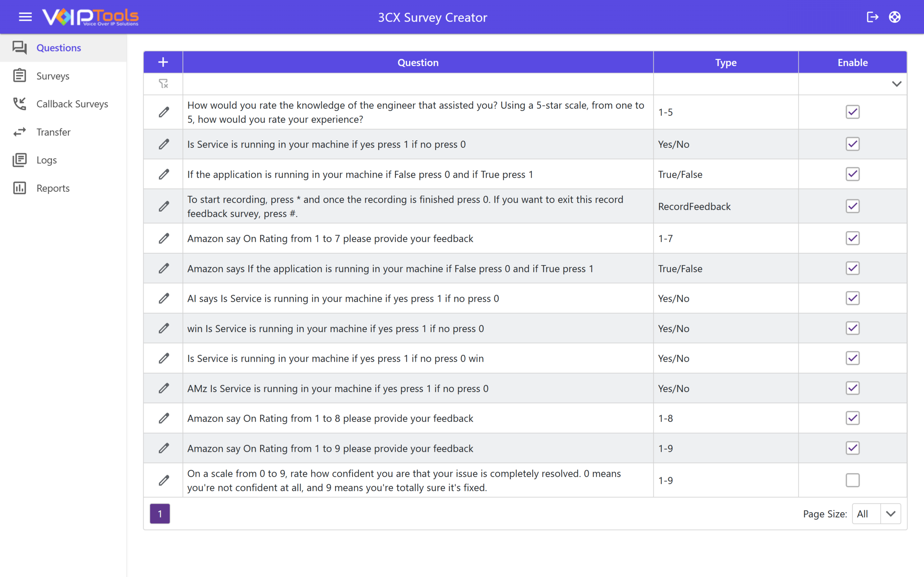Screen dimensions: 924x577
Task: Edit the 1-8 rating question pencil icon
Action: (164, 418)
